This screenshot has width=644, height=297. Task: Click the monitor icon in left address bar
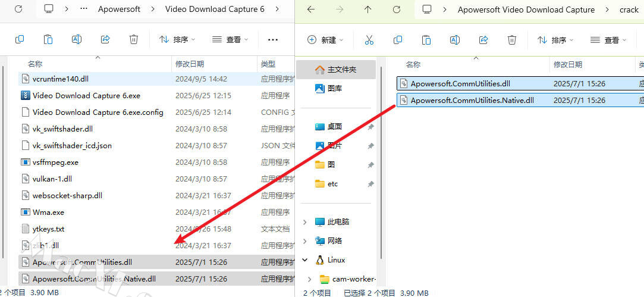coord(49,9)
